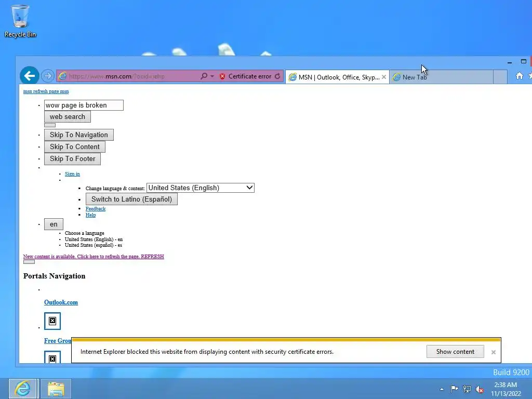Click the search magnifier in the address bar
The width and height of the screenshot is (532, 399).
point(204,76)
